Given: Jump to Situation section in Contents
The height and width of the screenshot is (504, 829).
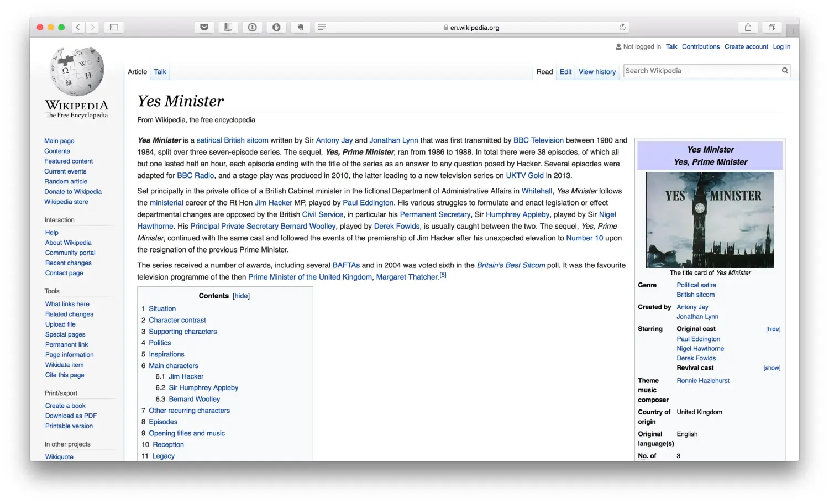Looking at the screenshot, I should point(162,309).
